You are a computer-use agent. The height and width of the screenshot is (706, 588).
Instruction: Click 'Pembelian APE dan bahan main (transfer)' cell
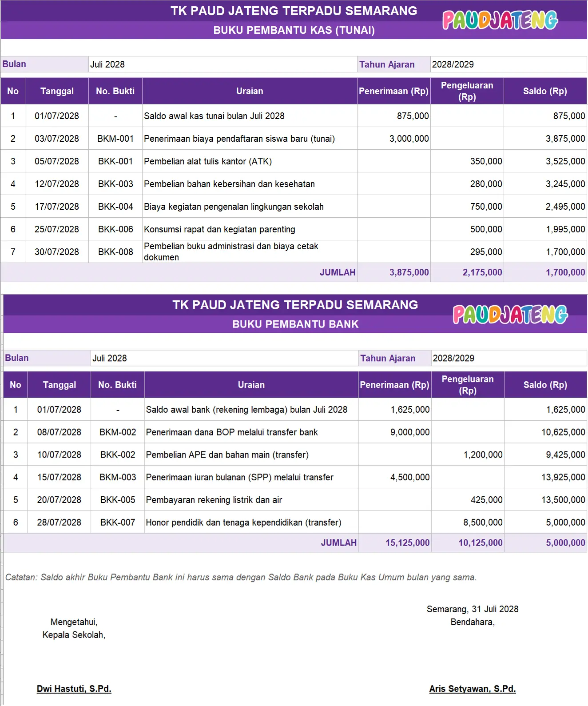coord(251,455)
